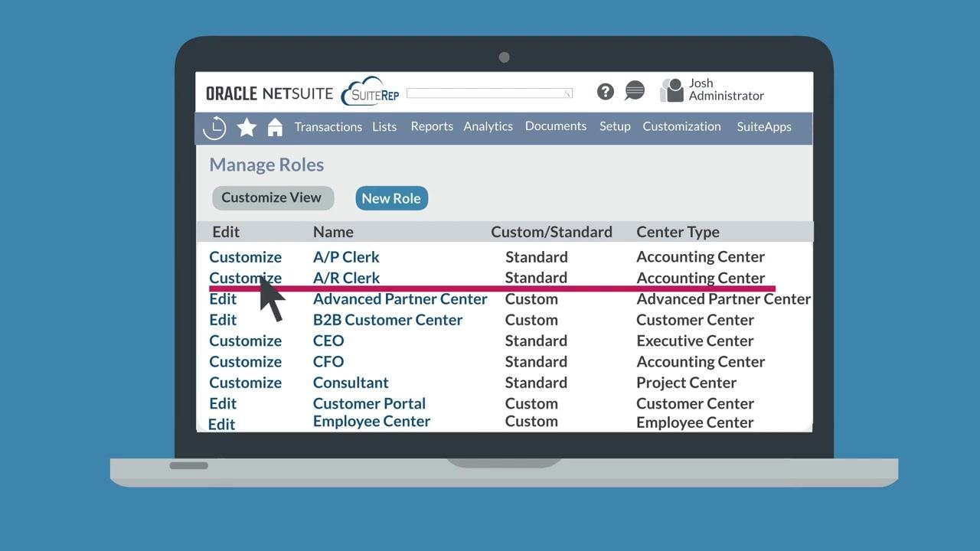Click the Josh Administrator user avatar

click(671, 90)
